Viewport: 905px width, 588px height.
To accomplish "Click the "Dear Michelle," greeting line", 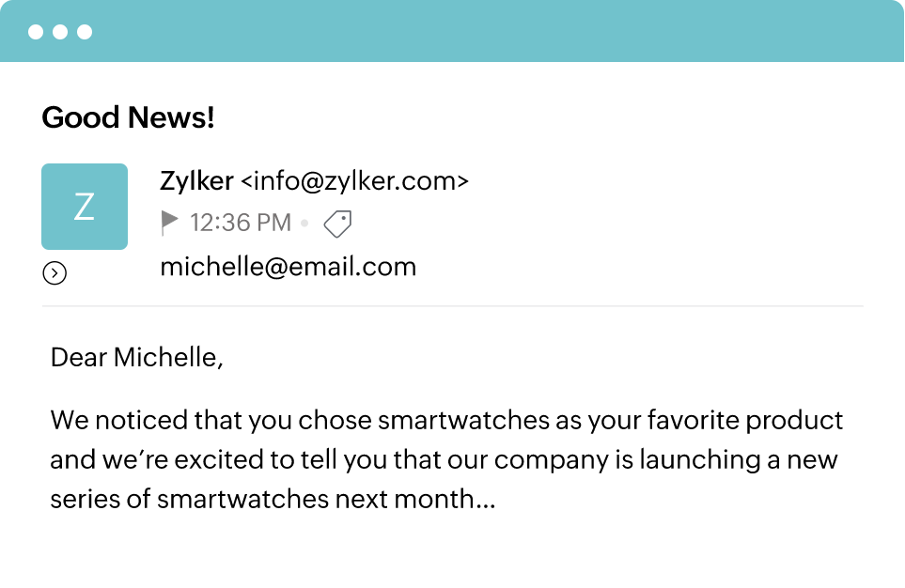I will [137, 358].
